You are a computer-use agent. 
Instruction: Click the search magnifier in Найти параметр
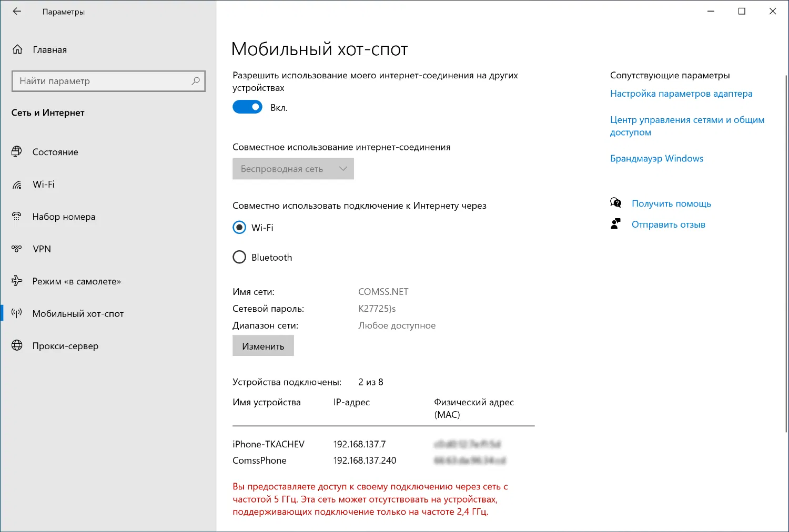pyautogui.click(x=195, y=81)
